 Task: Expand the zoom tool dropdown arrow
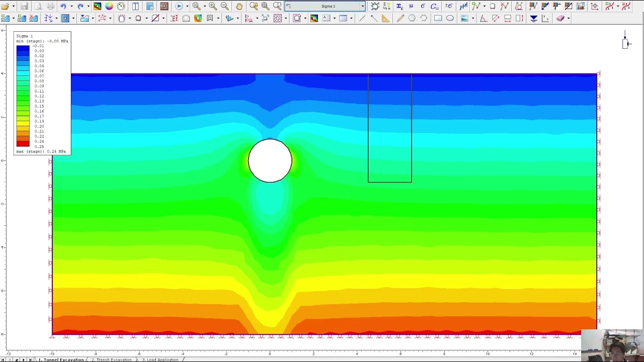(204, 6)
